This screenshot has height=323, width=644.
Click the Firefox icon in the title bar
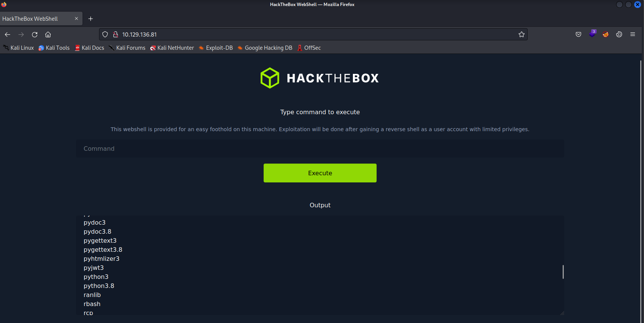pyautogui.click(x=4, y=5)
